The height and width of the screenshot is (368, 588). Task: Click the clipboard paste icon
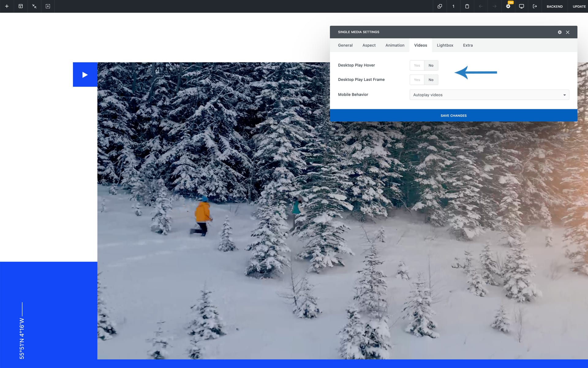point(467,6)
